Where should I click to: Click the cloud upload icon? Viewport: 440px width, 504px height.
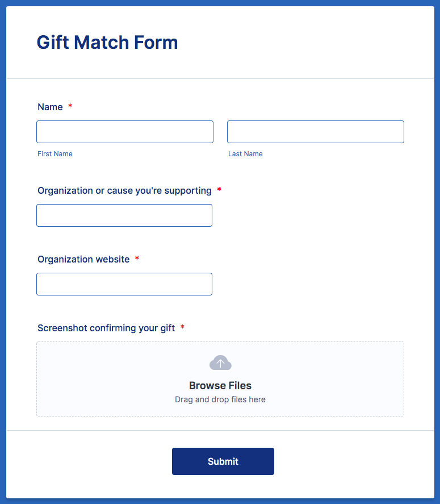tap(220, 363)
